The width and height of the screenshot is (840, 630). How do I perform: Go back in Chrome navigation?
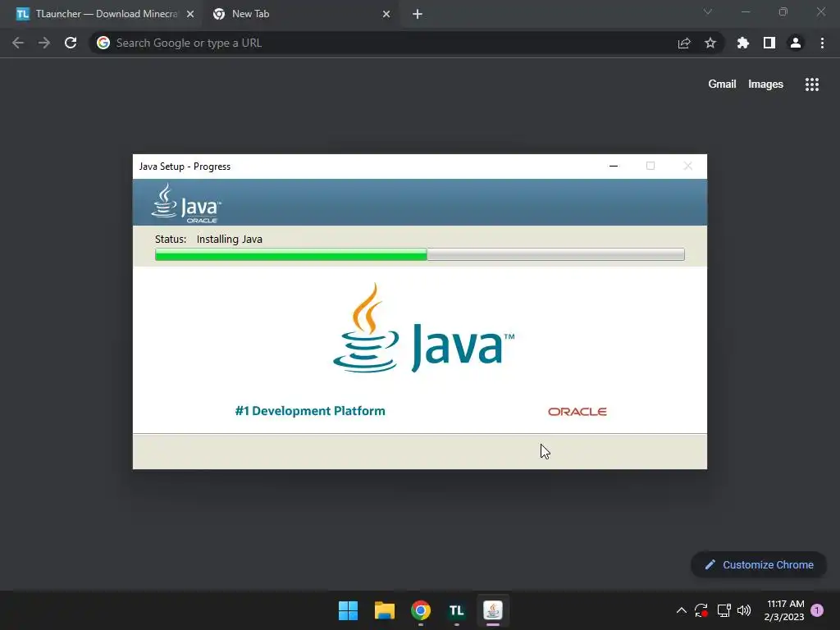coord(18,43)
